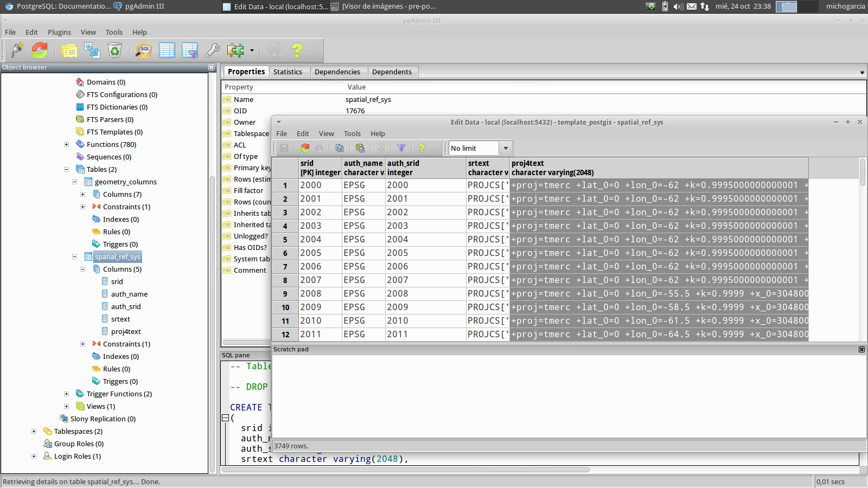Click the guru hint icon in pgAdmin toolbar
Viewport: 868px width, 488px height.
(x=275, y=50)
